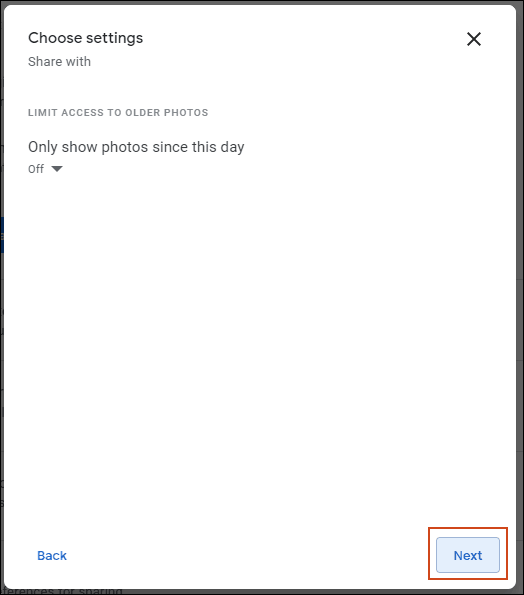Viewport: 524px width, 595px height.
Task: Click dimmed background text below the dialog
Action: (x=61, y=591)
